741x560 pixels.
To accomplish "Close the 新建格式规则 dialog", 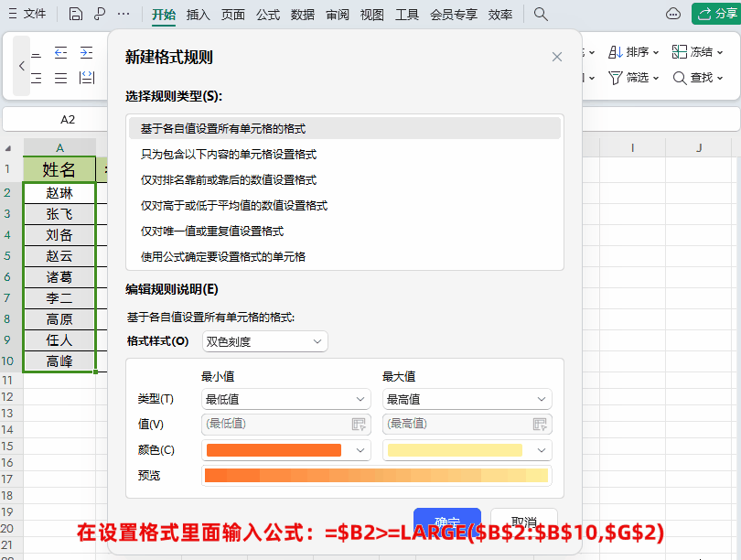I will click(x=557, y=57).
